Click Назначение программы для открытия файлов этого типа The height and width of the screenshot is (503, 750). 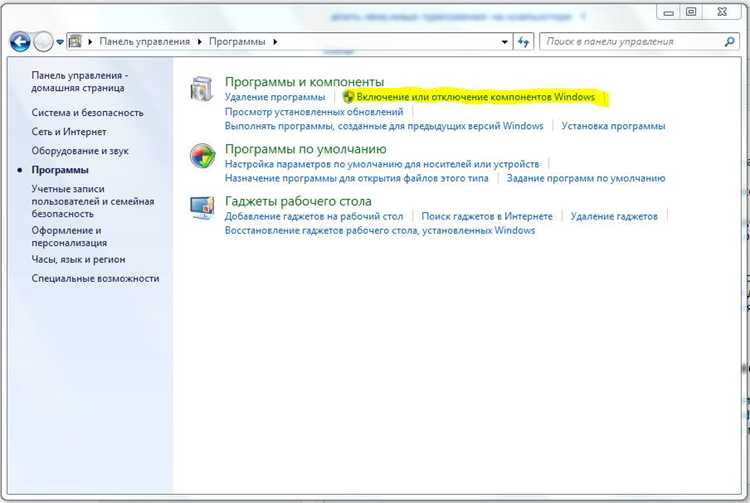(357, 178)
